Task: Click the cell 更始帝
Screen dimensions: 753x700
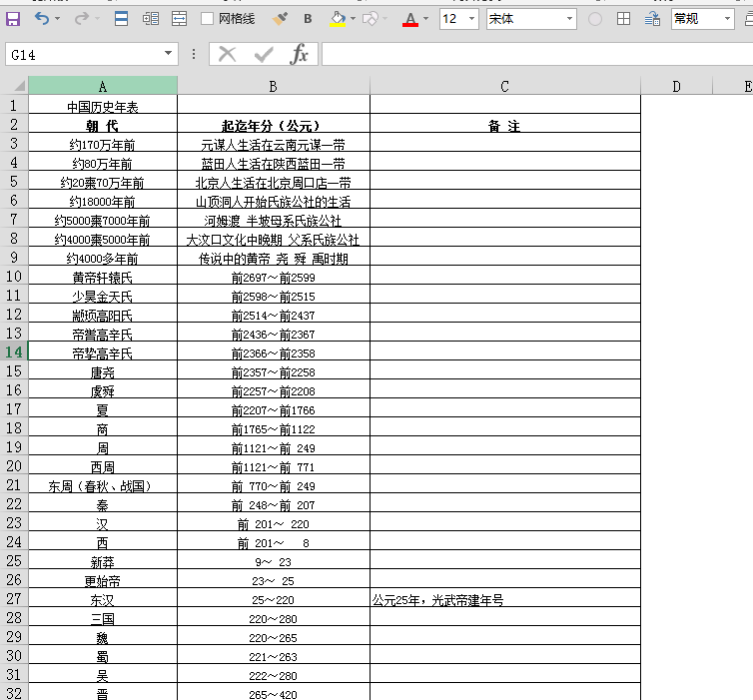Action: [x=103, y=579]
